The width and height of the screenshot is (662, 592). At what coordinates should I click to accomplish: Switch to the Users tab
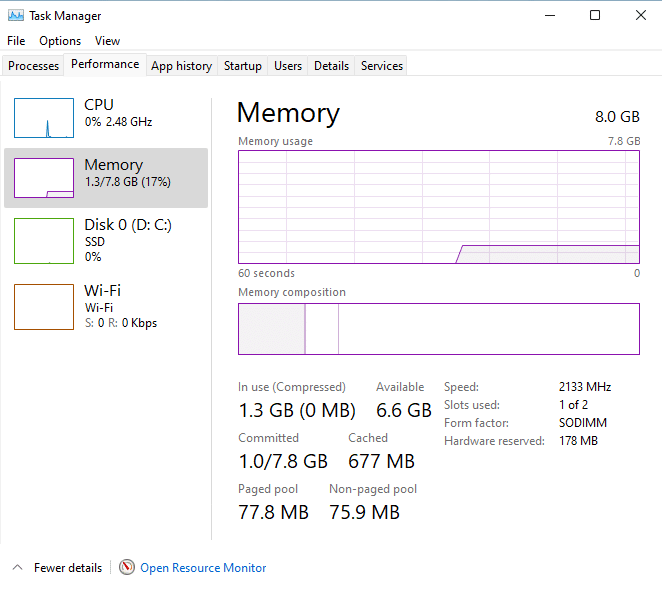pyautogui.click(x=288, y=66)
